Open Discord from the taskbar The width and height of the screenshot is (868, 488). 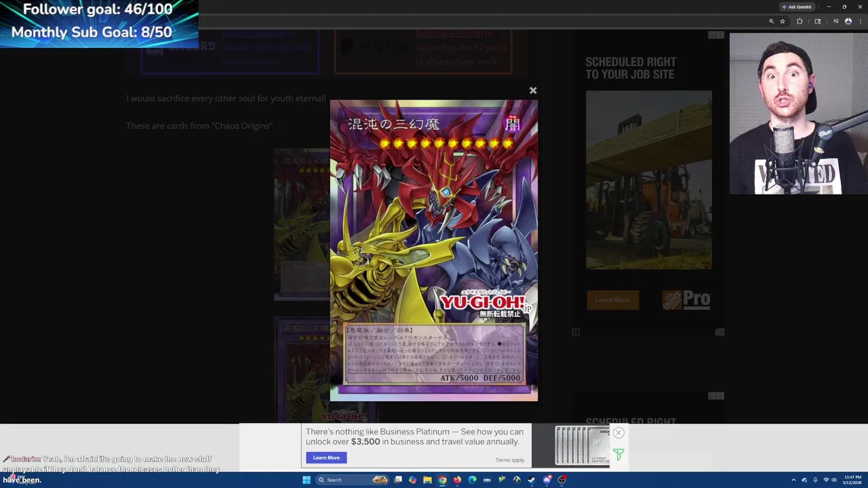coord(547,480)
